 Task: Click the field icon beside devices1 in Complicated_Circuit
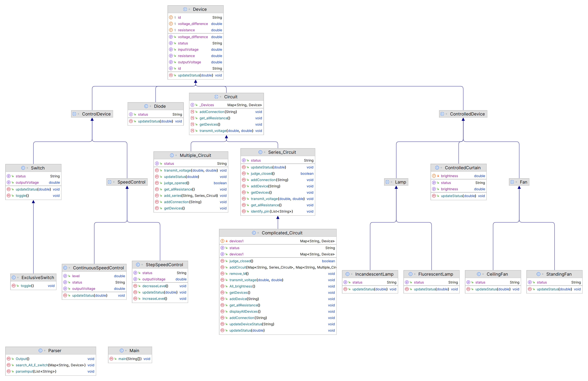(x=222, y=241)
